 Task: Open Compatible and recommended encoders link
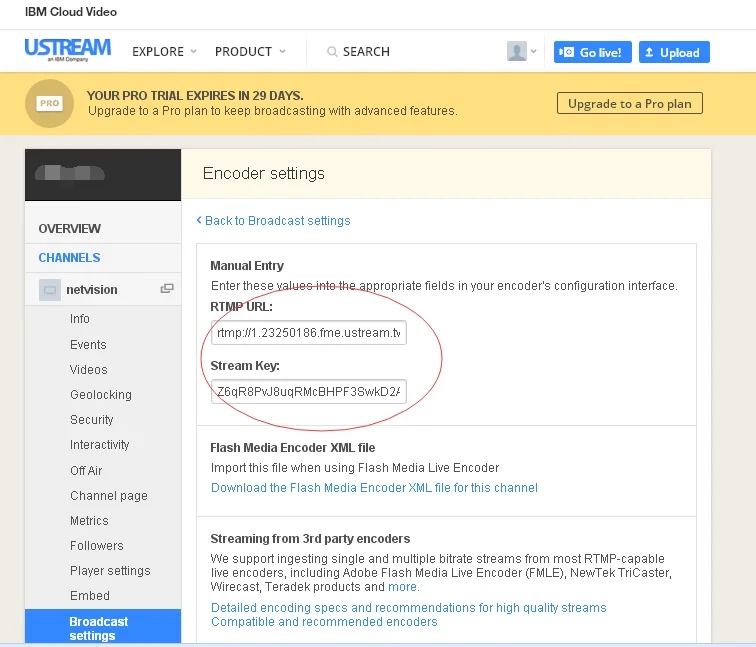coord(324,621)
